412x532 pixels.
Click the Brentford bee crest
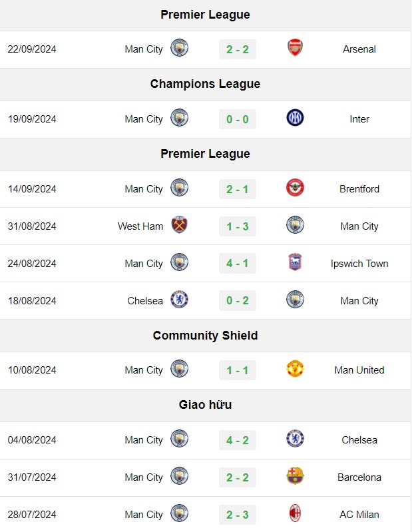(x=295, y=188)
